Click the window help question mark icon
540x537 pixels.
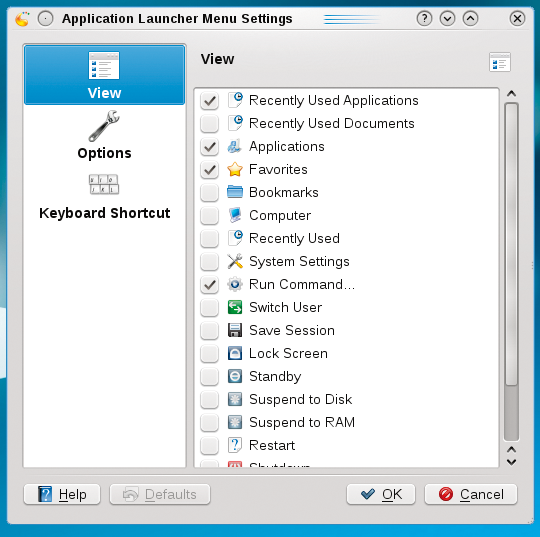[424, 18]
